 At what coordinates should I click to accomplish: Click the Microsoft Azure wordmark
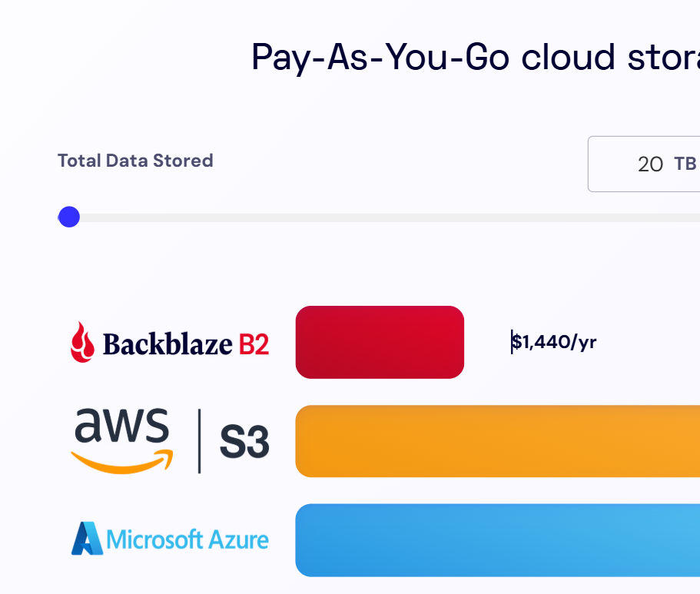[x=187, y=540]
